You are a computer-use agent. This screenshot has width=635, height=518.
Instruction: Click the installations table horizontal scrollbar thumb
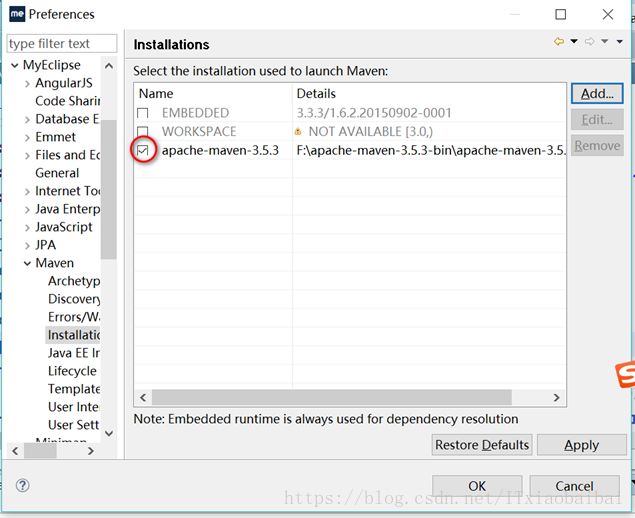[332, 398]
